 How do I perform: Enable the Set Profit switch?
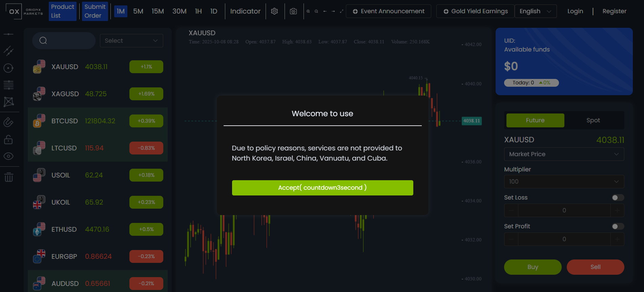(618, 226)
